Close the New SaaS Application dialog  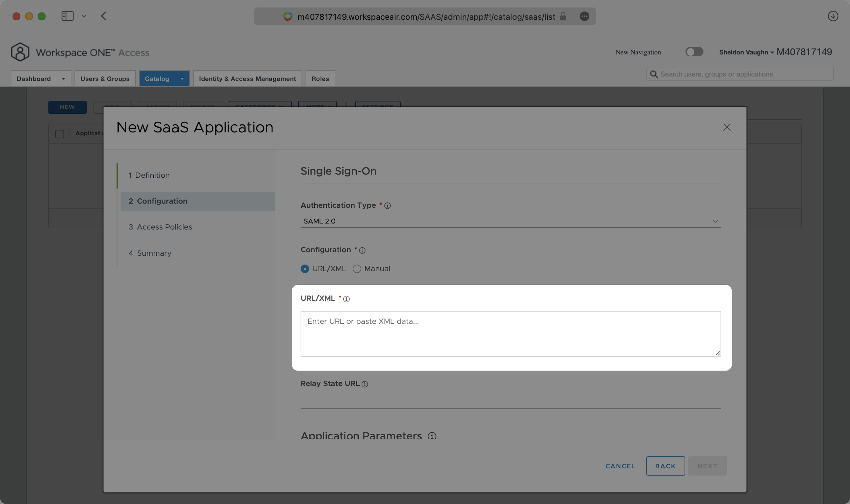727,127
